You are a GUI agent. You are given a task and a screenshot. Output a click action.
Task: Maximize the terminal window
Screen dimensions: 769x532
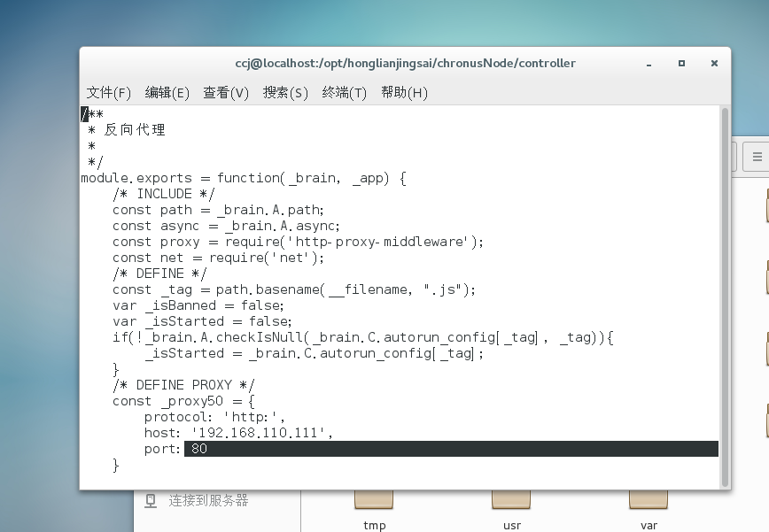(681, 64)
